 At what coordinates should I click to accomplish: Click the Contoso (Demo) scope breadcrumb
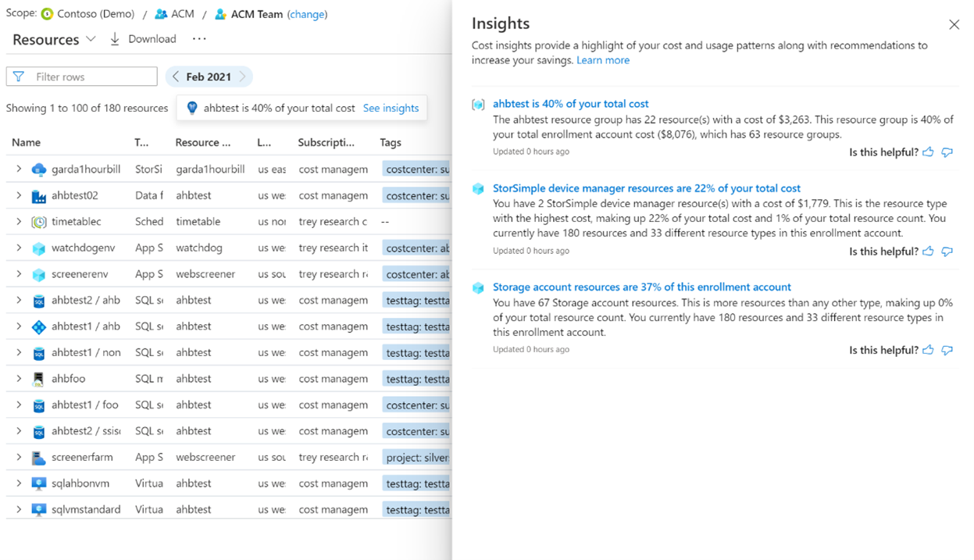point(95,14)
